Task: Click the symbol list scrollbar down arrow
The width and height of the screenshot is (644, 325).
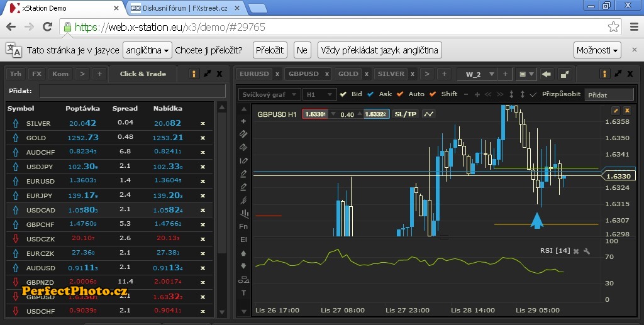Action: [222, 312]
